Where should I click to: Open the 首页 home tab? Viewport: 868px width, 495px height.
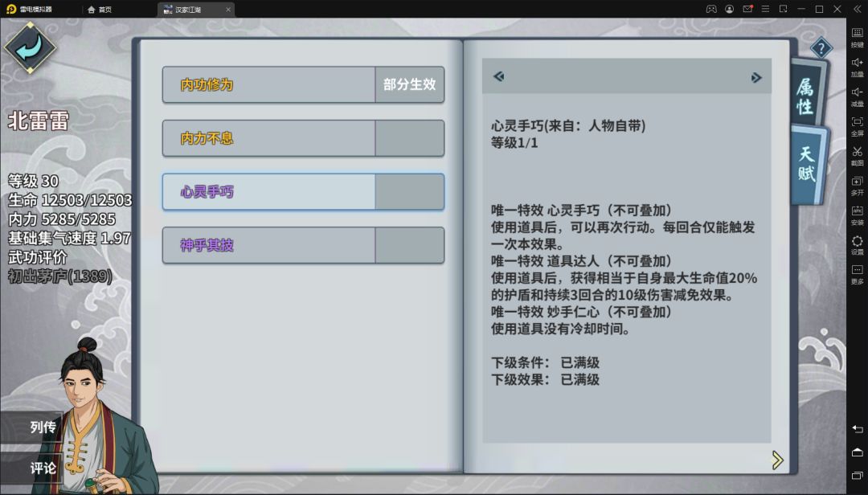(x=100, y=10)
